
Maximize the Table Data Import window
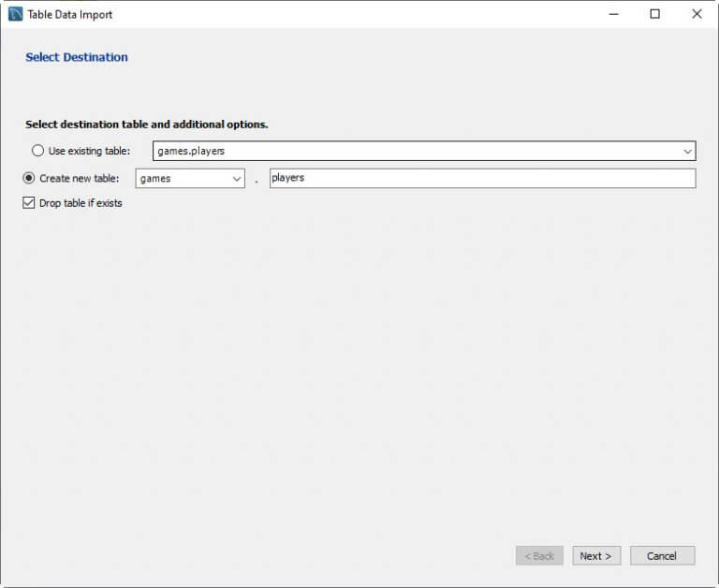tap(654, 14)
